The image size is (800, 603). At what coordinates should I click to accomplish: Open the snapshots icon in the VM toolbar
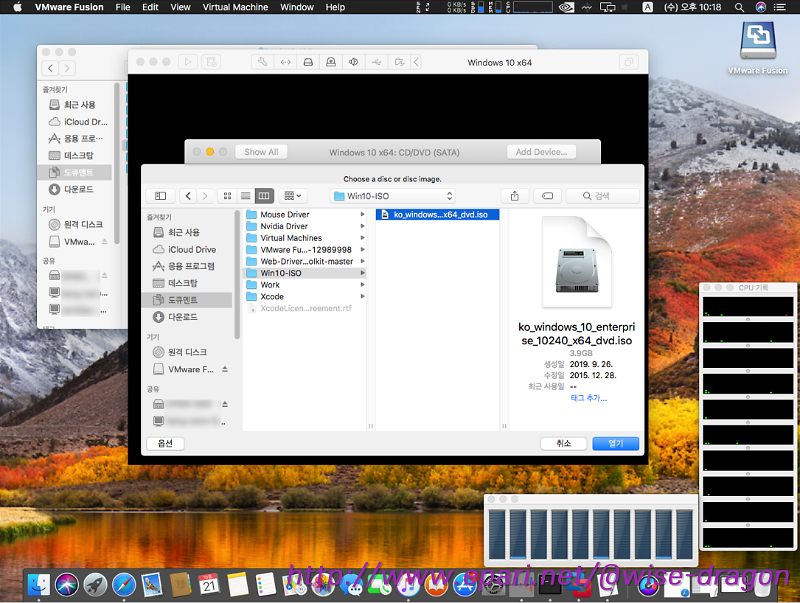(x=211, y=62)
